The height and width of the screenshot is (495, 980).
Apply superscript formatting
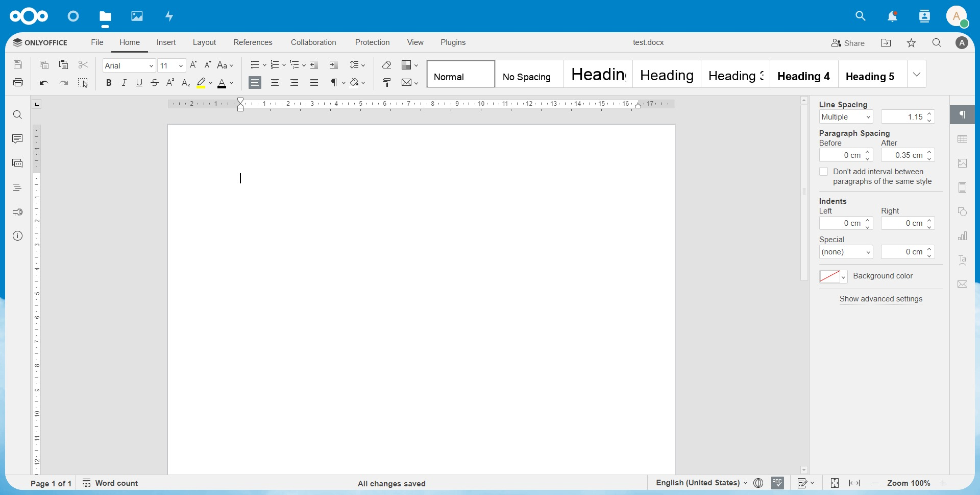(170, 82)
